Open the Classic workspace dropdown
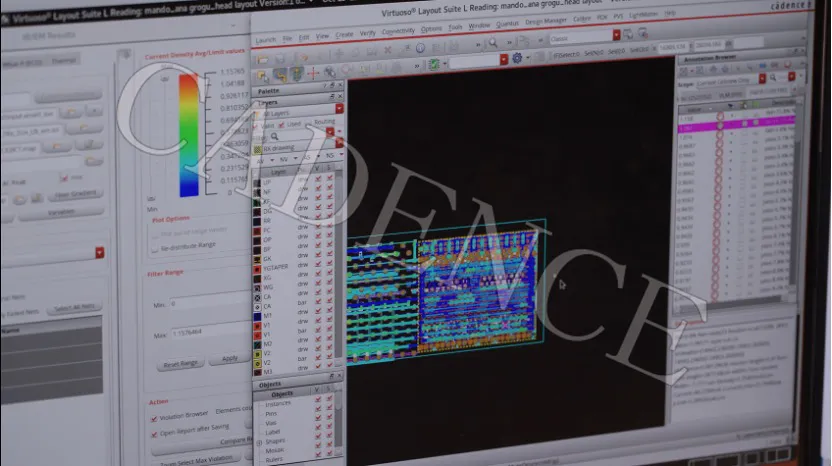Image resolution: width=832 pixels, height=466 pixels. coord(616,36)
